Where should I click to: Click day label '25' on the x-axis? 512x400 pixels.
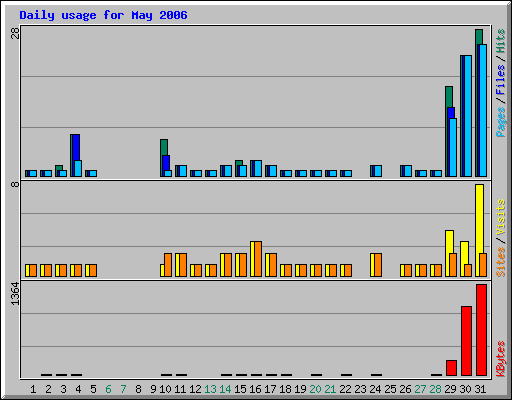390,389
